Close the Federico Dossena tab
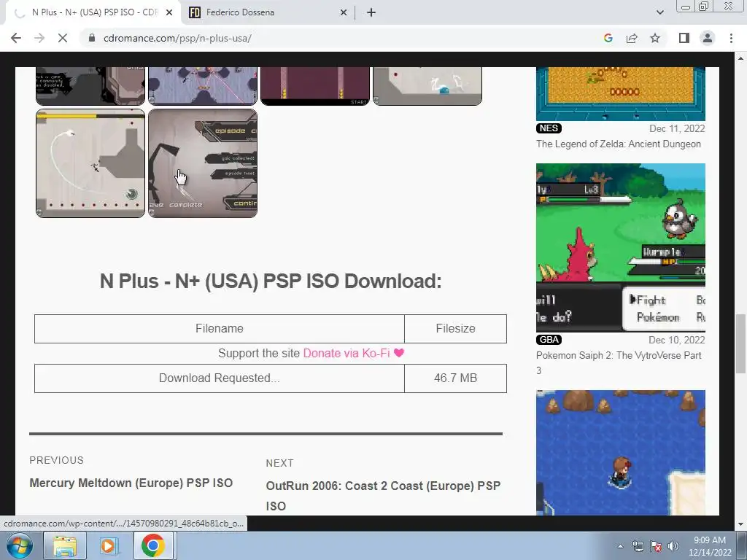This screenshot has width=747, height=560. pos(344,12)
